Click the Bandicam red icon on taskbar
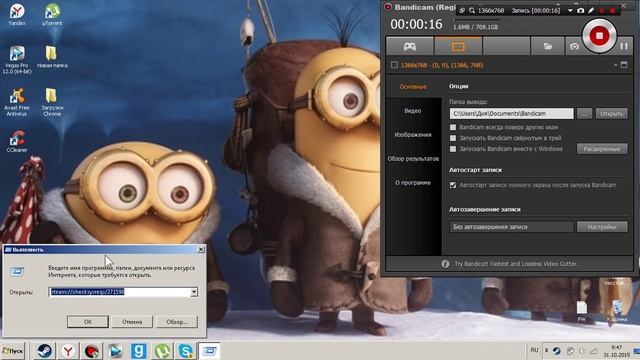 tap(92, 351)
